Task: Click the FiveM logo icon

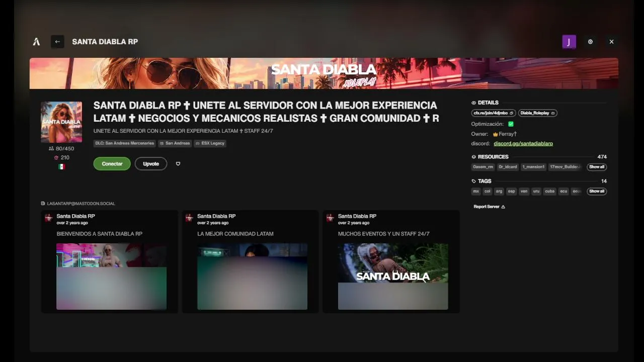Action: (36, 42)
